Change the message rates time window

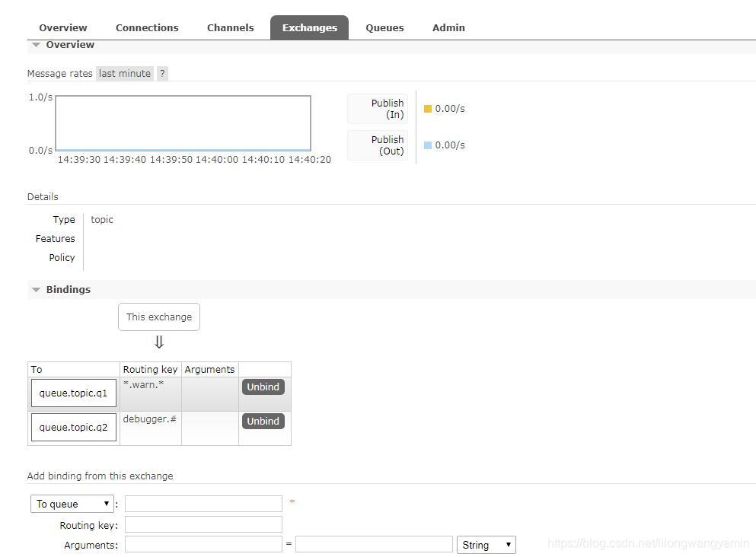click(124, 73)
